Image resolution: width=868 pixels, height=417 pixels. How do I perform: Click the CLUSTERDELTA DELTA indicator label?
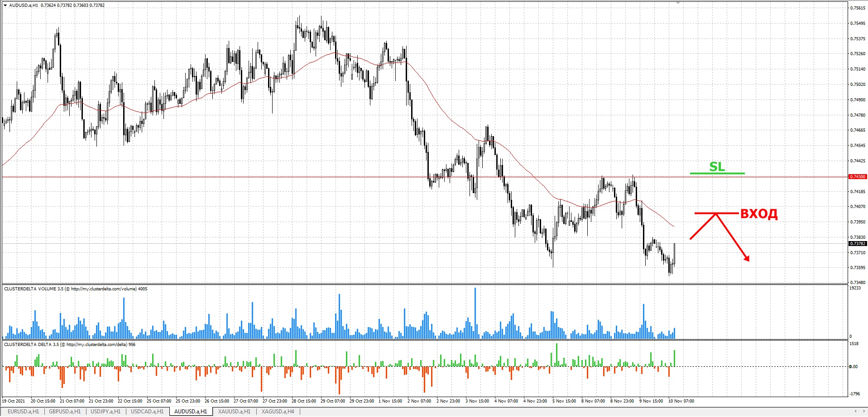(x=69, y=345)
